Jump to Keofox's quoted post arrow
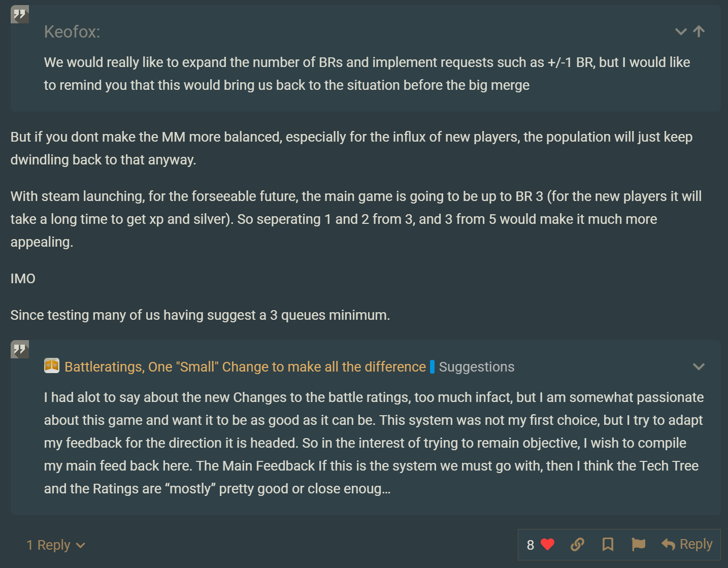Image resolution: width=728 pixels, height=568 pixels. coord(699,31)
